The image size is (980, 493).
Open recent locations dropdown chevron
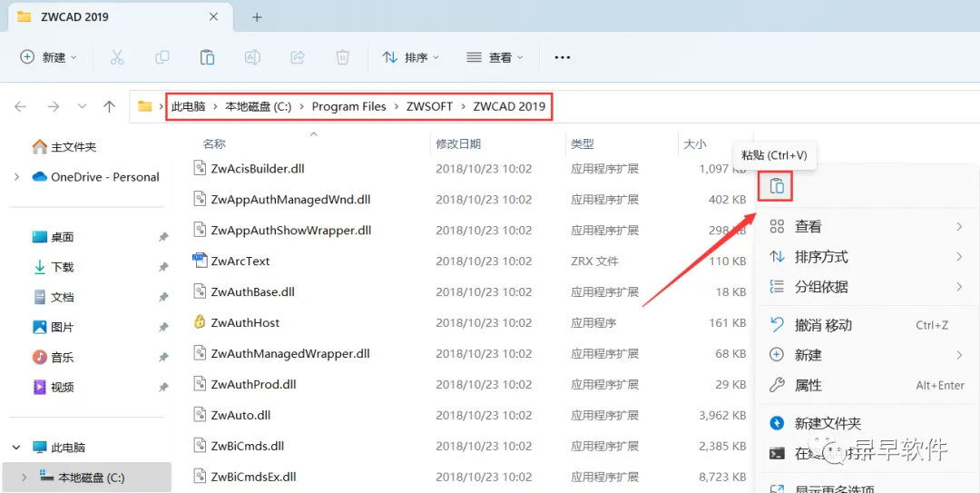(x=82, y=106)
